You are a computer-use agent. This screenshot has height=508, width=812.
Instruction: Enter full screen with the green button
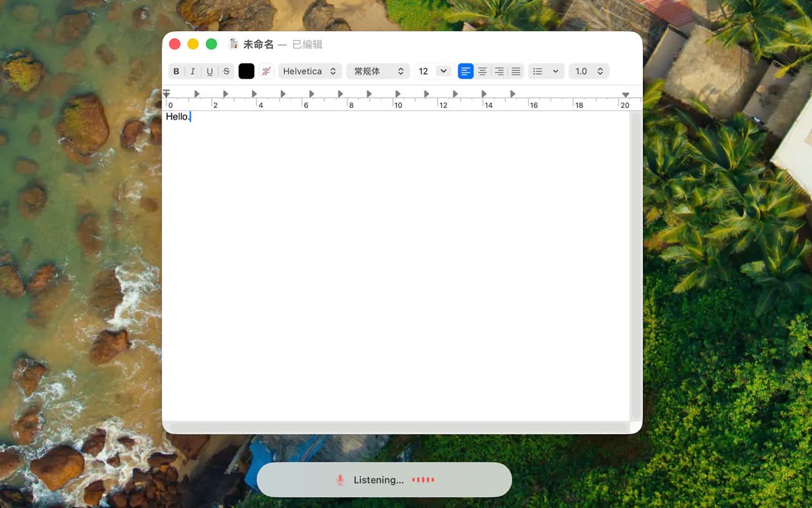tap(212, 44)
